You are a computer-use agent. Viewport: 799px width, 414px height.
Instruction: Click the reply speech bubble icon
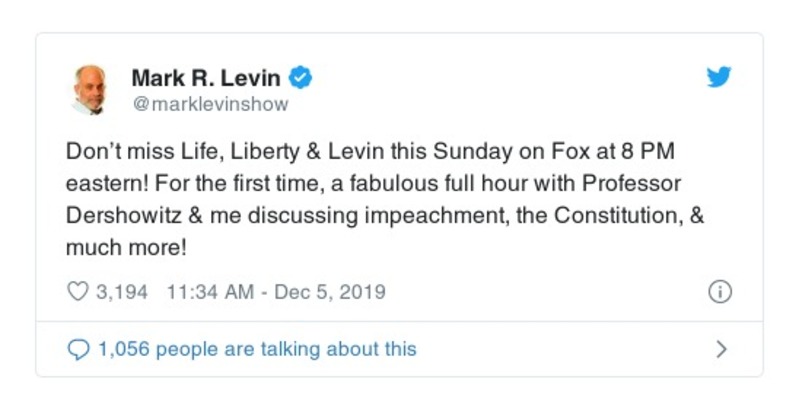(x=78, y=349)
